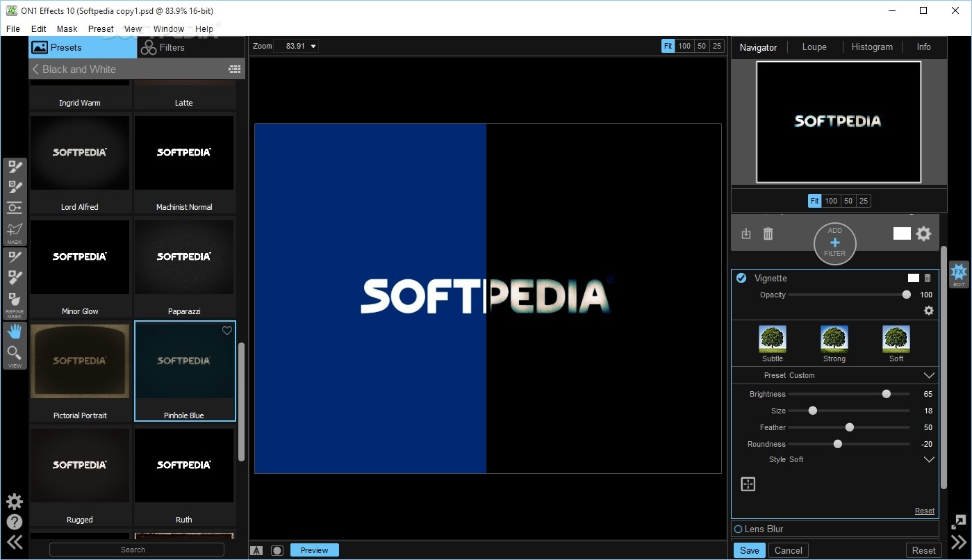
Task: Click the resize panel arrow icon
Action: click(959, 520)
